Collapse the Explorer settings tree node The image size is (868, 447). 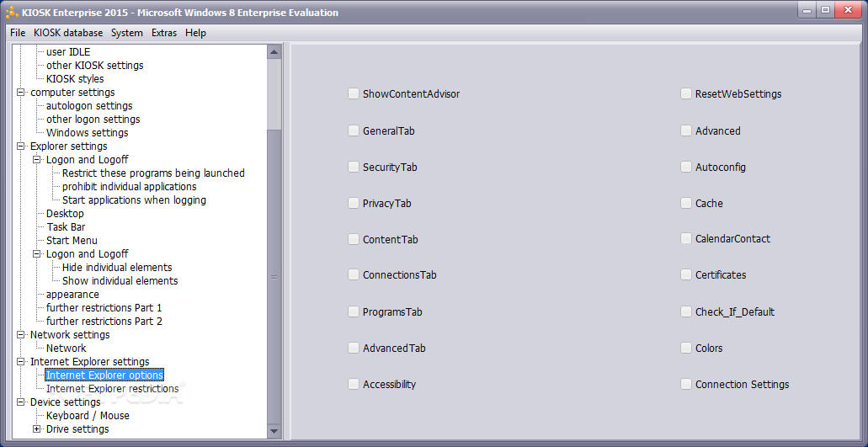click(21, 146)
